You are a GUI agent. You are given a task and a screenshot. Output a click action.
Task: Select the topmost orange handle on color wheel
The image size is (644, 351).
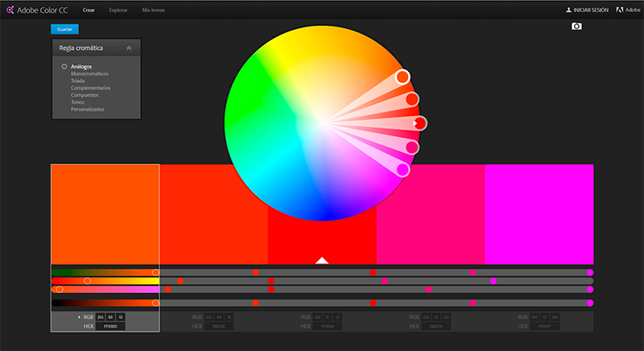pos(403,77)
